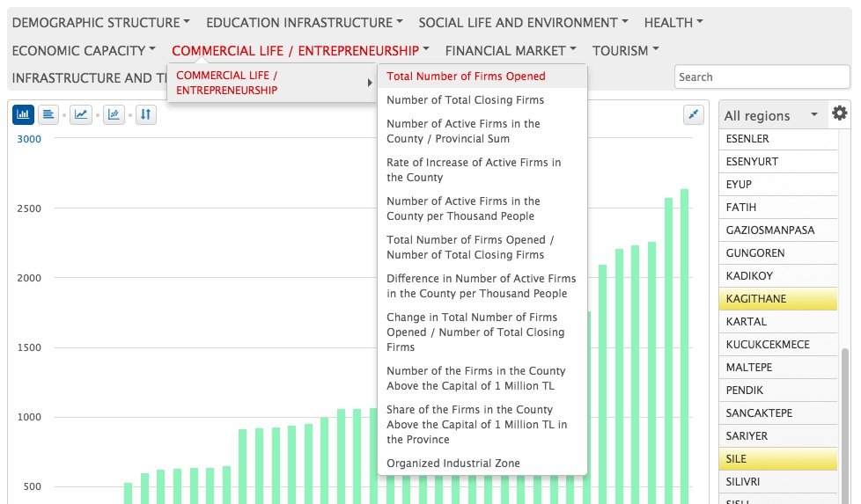This screenshot has height=504, width=861.
Task: Open region settings gear icon
Action: (840, 113)
